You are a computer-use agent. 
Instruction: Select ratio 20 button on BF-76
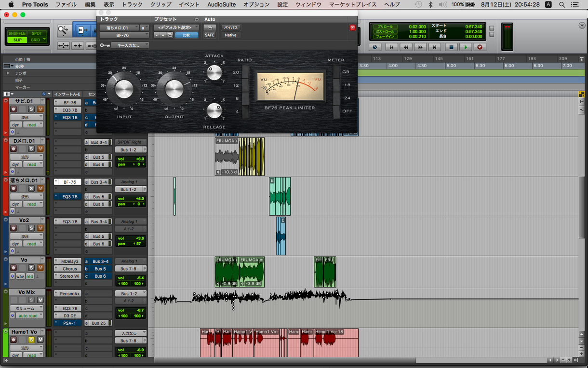pyautogui.click(x=245, y=72)
